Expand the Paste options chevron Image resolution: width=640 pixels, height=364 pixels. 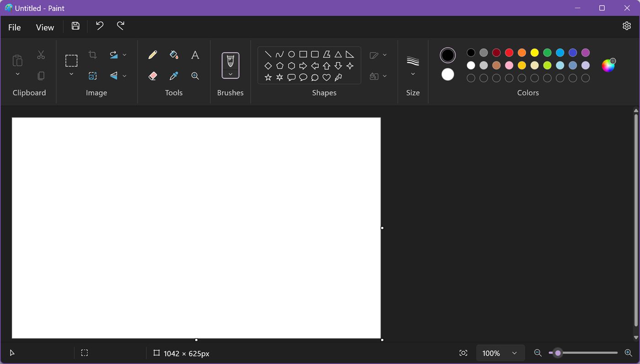(17, 74)
